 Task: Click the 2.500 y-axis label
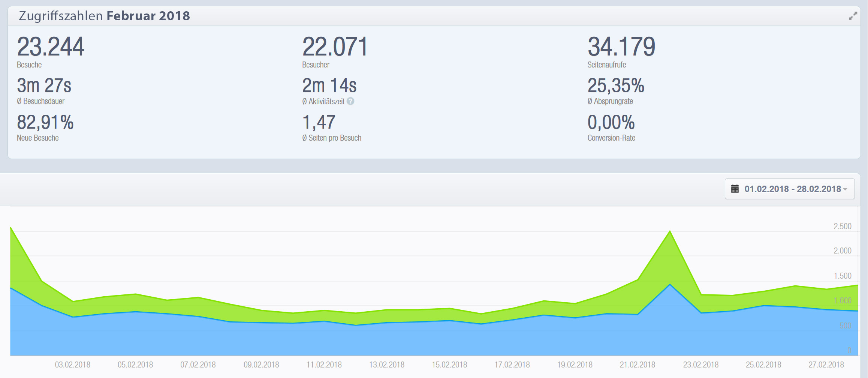(842, 226)
